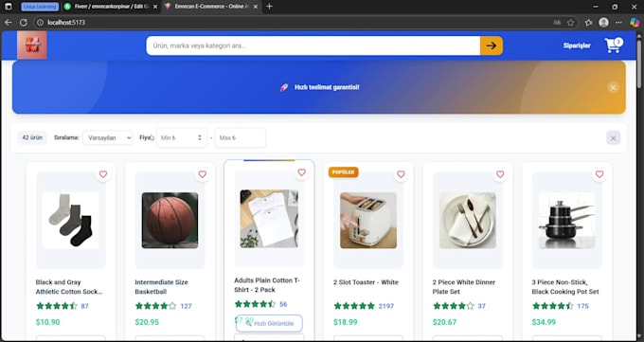Click the browser back arrow
The width and height of the screenshot is (644, 342).
(9, 22)
